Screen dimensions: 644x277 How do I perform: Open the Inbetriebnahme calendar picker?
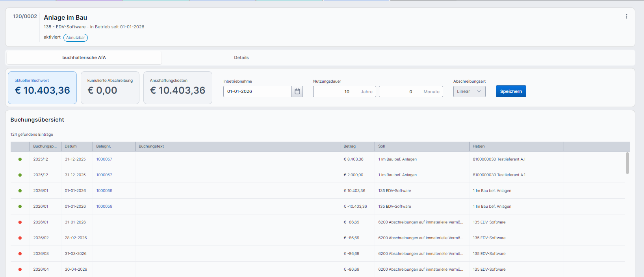[297, 91]
